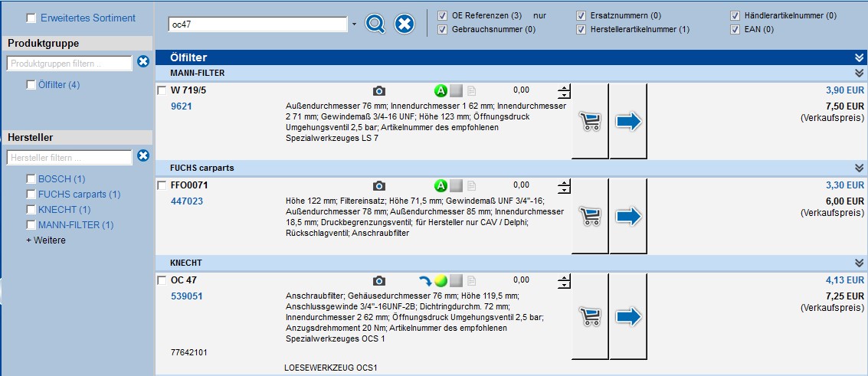The height and width of the screenshot is (376, 868).
Task: Select the W 719/5 article checkbox
Action: 162,90
